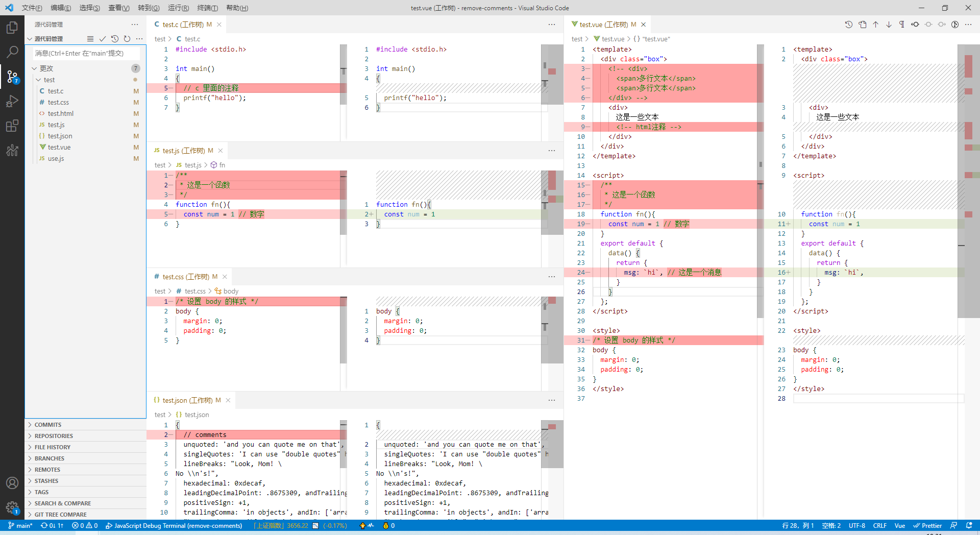Image resolution: width=980 pixels, height=535 pixels.
Task: Expand the COMMITS section
Action: coord(85,425)
